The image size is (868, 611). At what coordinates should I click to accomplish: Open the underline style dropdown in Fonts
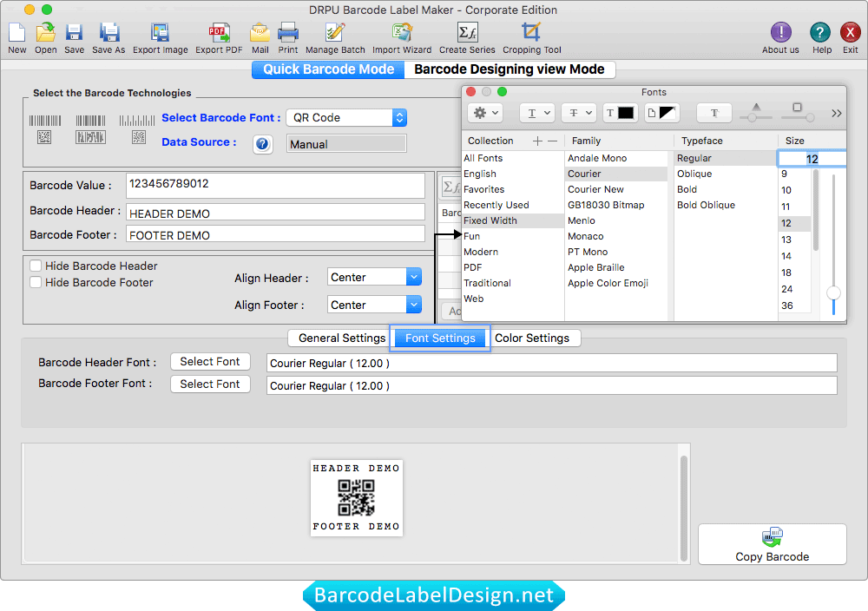pos(537,113)
